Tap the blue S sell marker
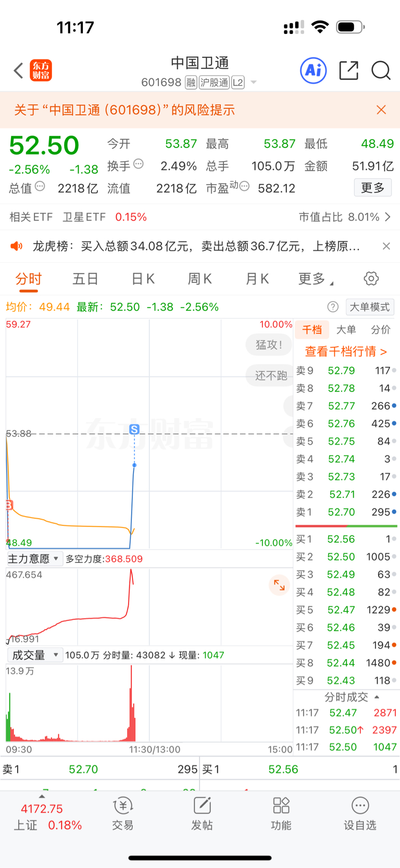The width and height of the screenshot is (400, 868). click(x=134, y=430)
